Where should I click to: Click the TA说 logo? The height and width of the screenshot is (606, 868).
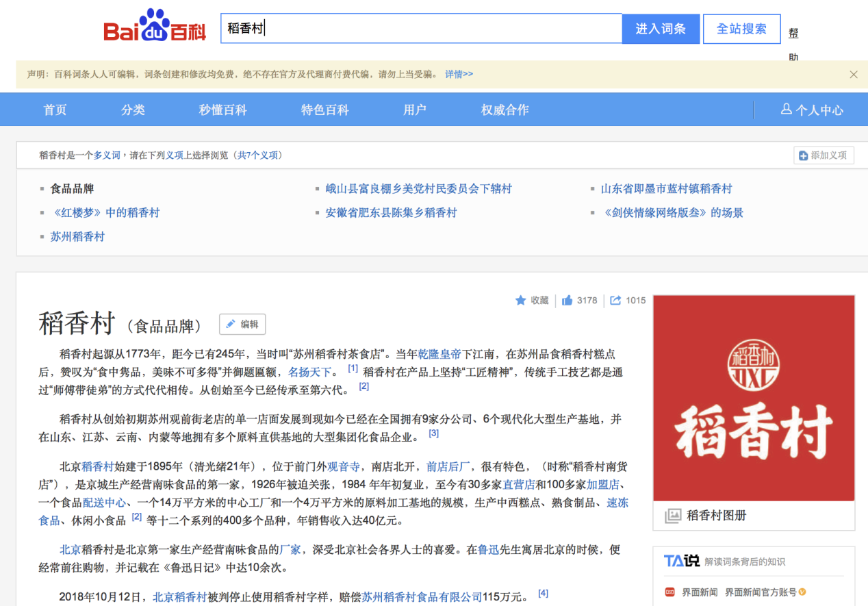point(681,561)
